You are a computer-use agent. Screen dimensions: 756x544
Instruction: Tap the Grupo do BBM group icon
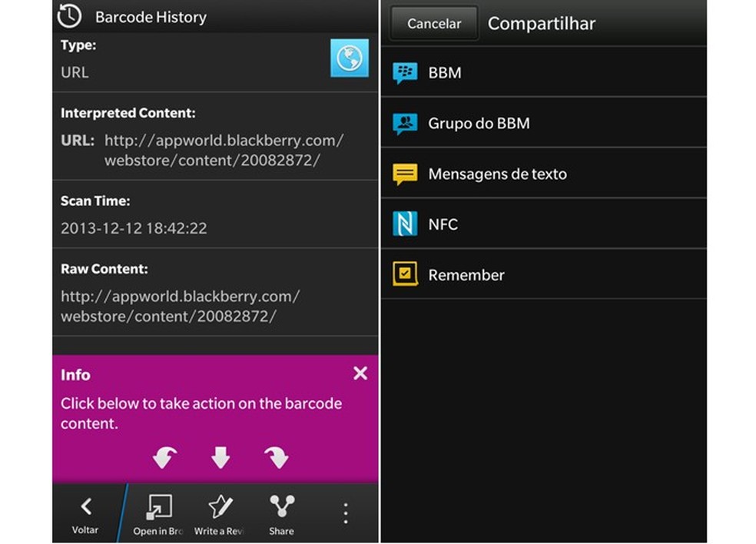(403, 123)
